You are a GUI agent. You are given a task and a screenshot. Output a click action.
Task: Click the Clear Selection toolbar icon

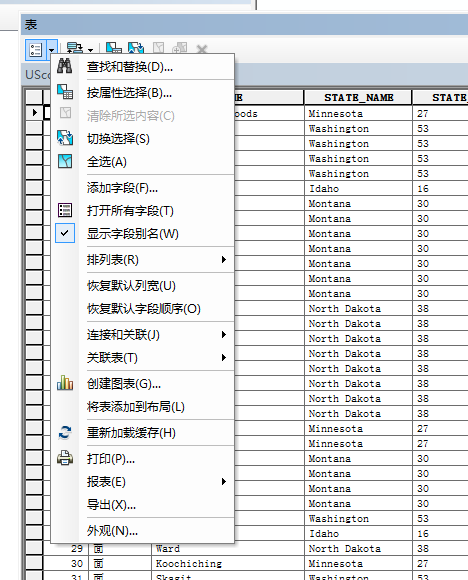(x=159, y=48)
